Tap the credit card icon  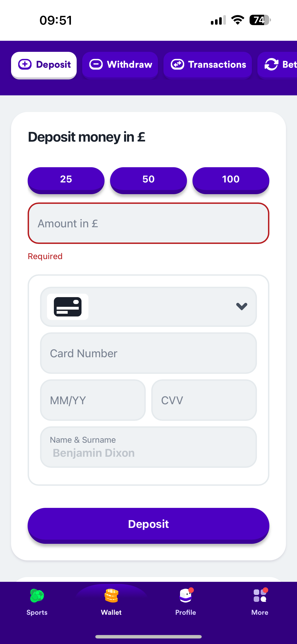(x=67, y=307)
